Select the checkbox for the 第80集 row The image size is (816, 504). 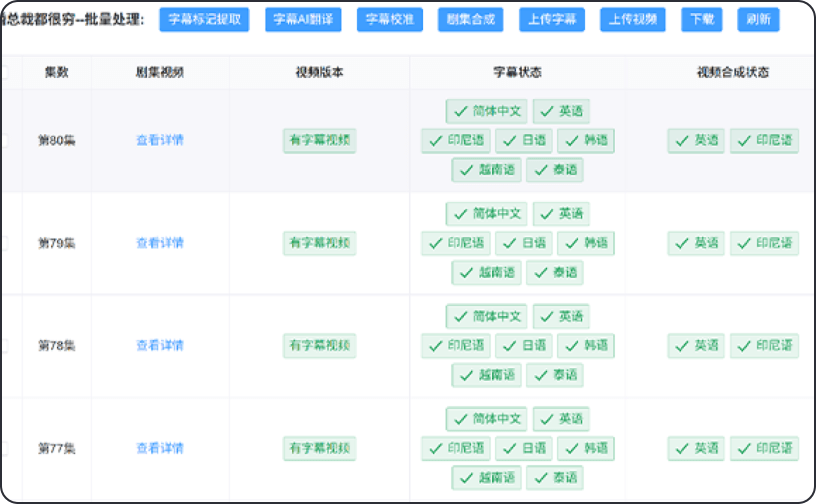[x=3, y=140]
